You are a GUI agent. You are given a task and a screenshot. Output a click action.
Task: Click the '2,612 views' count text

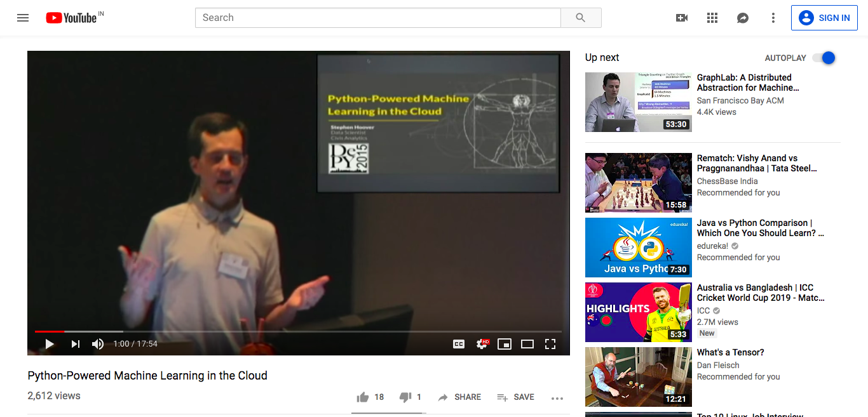pos(54,395)
